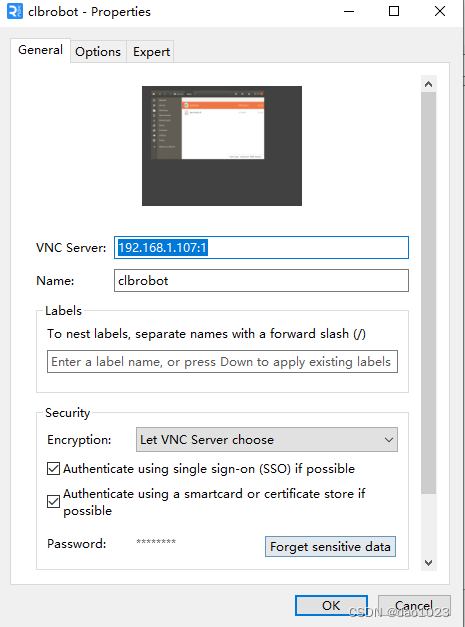Switch to the Expert tab
The width and height of the screenshot is (465, 627).
(x=151, y=52)
